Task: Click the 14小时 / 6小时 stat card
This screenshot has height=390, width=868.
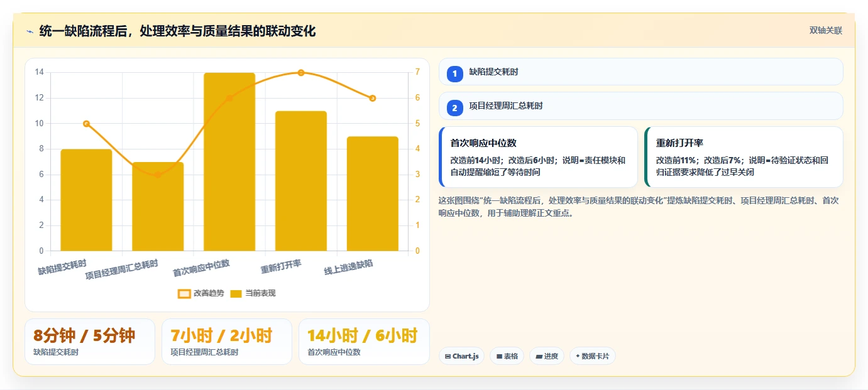Action: (364, 342)
